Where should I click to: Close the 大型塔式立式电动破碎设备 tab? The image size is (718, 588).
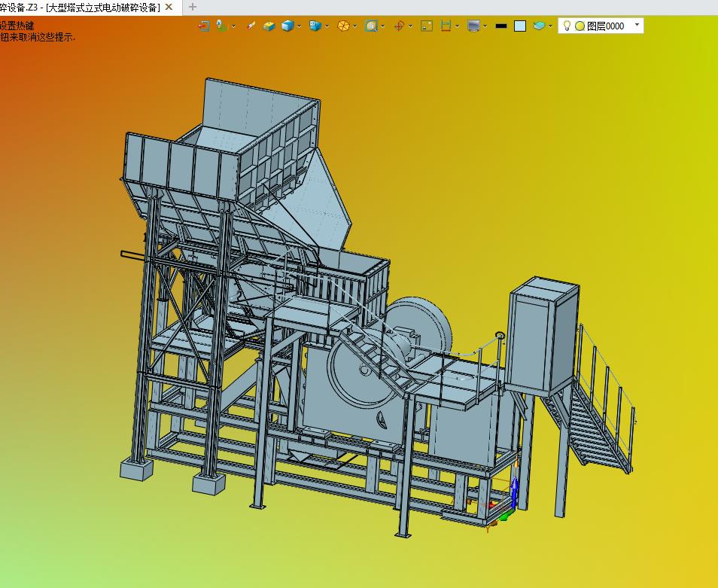[x=169, y=7]
